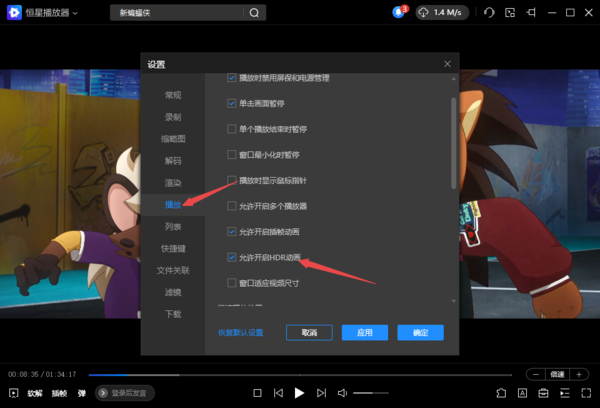
Task: Select the 文件关联 settings tab
Action: 173,271
